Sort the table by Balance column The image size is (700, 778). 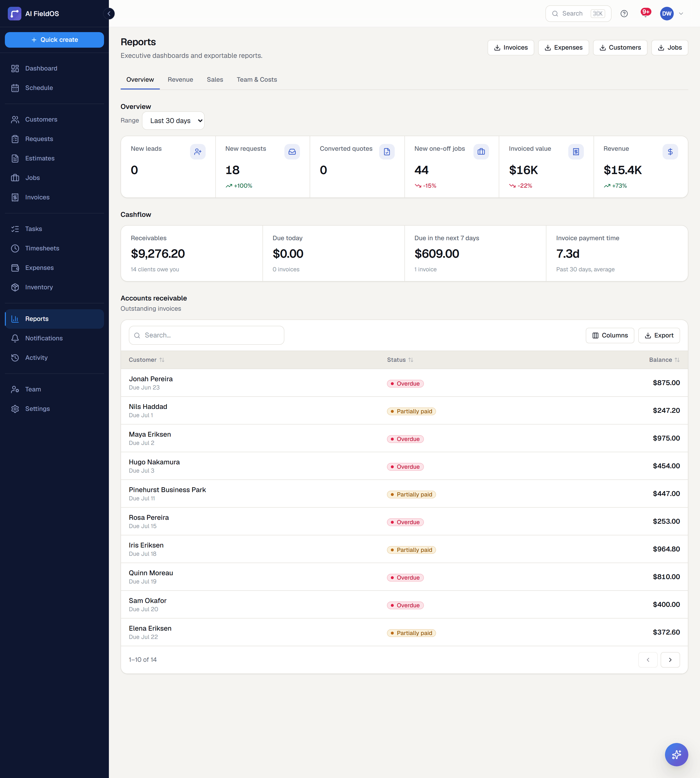664,360
